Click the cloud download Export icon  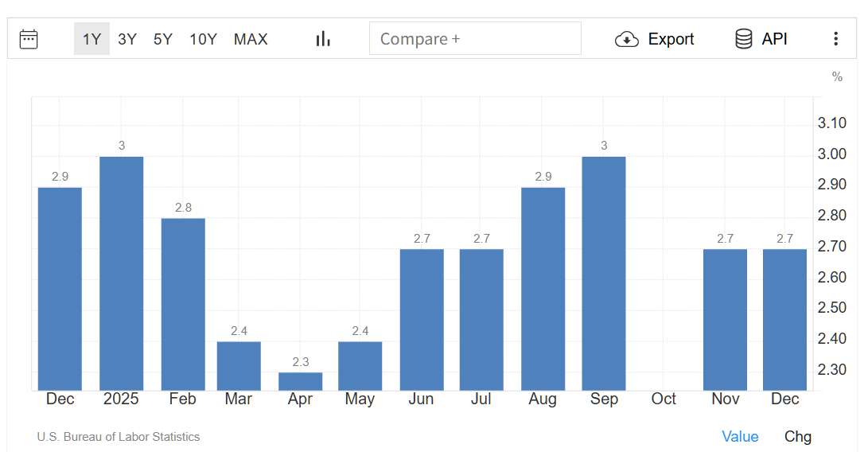[x=627, y=39]
